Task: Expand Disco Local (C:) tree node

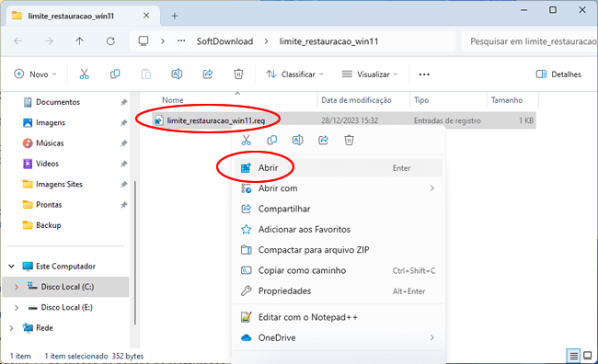Action: pos(17,287)
